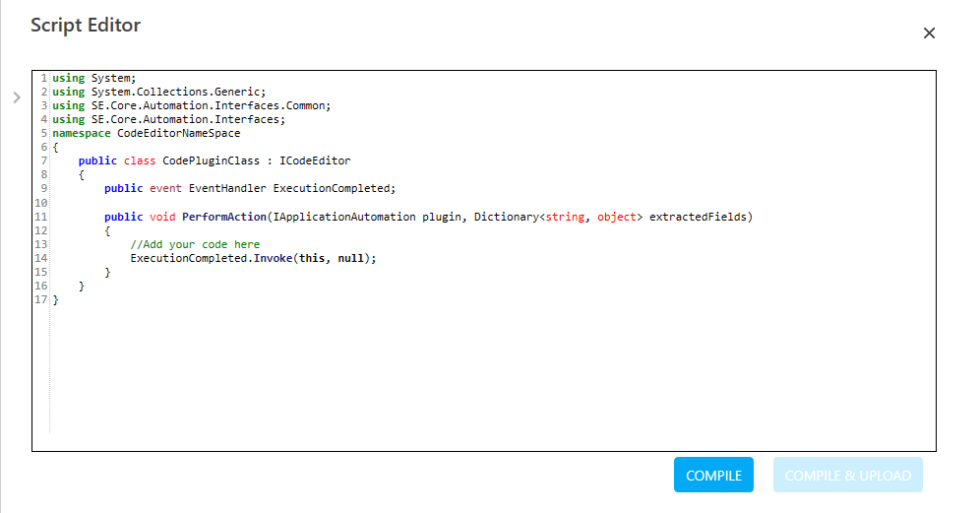
Task: Click the IApplicationAutomation parameter type
Action: click(x=344, y=217)
